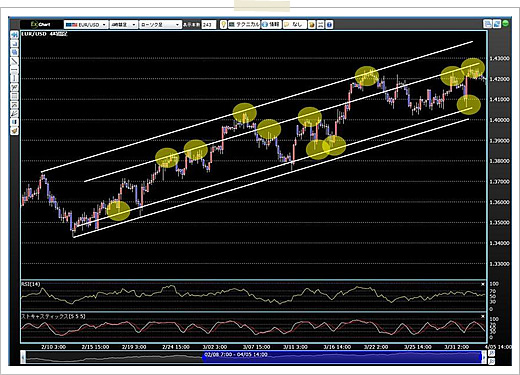Open the 4-hour timeframe dropdown
Image resolution: width=520 pixels, height=375 pixels.
(124, 25)
